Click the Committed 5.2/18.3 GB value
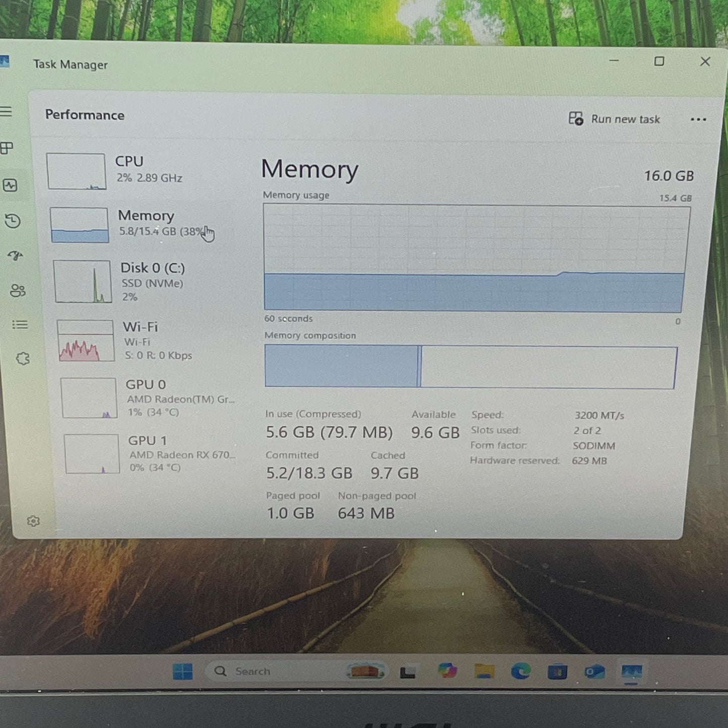The height and width of the screenshot is (728, 728). coord(309,473)
